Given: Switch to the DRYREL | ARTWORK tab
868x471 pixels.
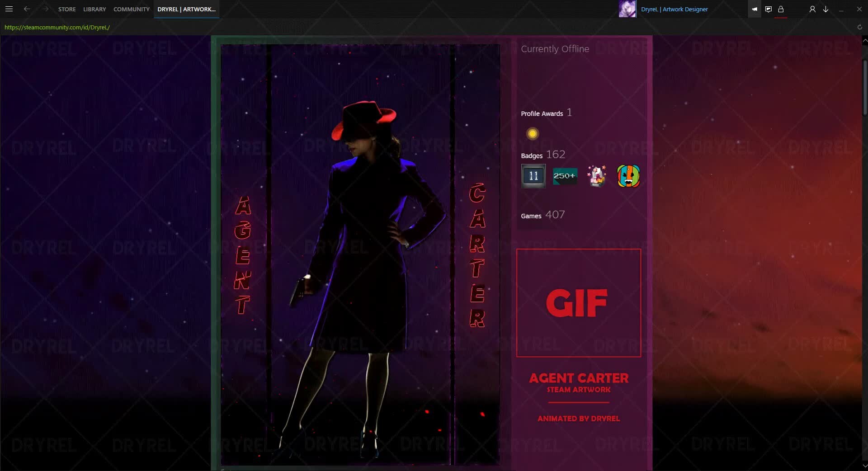Looking at the screenshot, I should 186,9.
